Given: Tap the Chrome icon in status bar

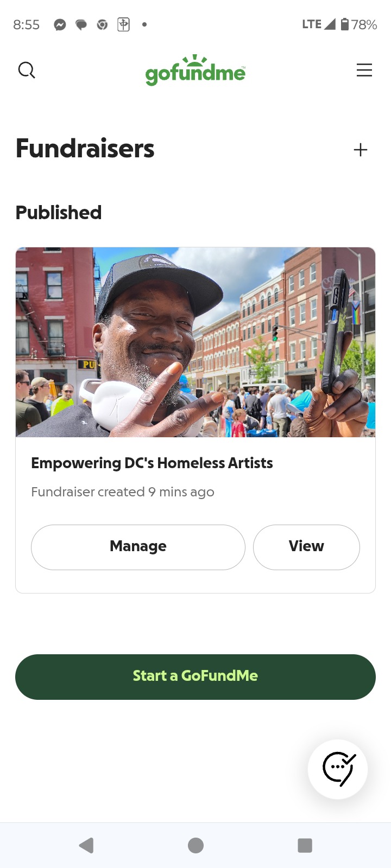Looking at the screenshot, I should point(102,24).
